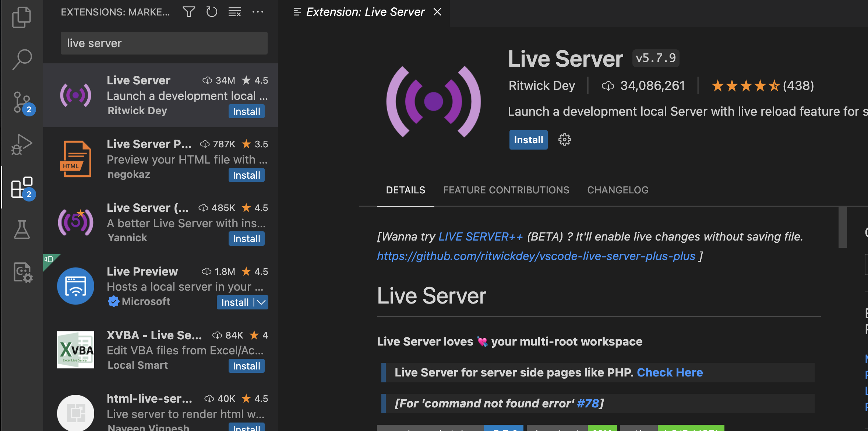Image resolution: width=868 pixels, height=431 pixels.
Task: Open the Live Server manage gear menu
Action: 564,140
